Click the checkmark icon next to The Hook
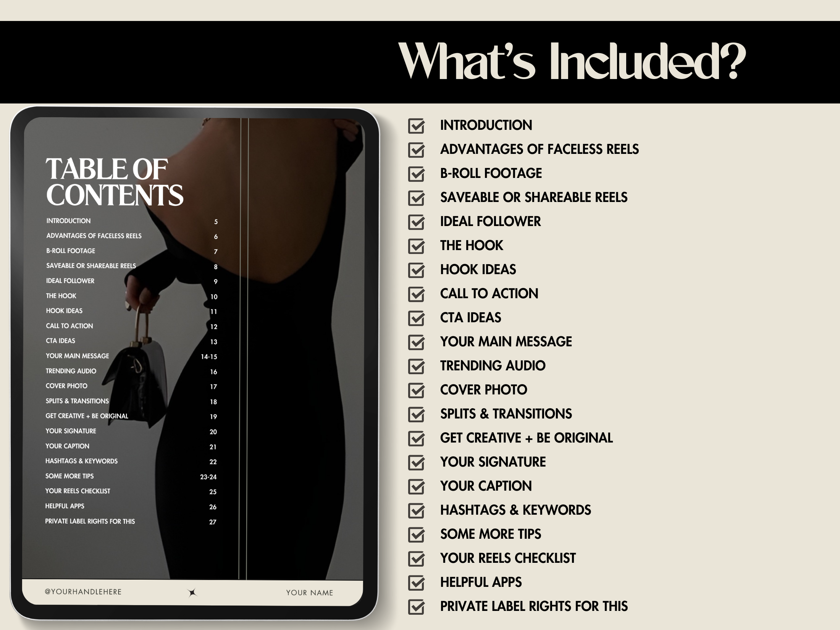Screen dimensions: 840x630 [x=419, y=244]
